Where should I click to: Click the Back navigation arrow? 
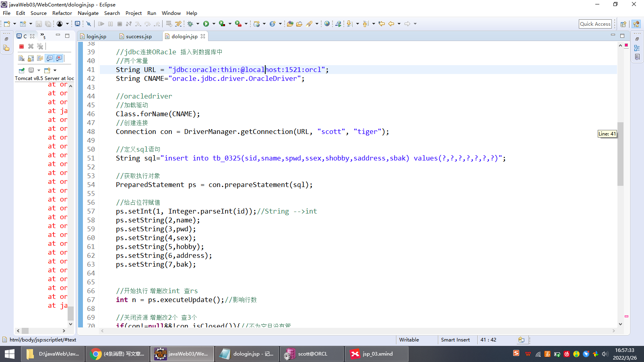[391, 24]
